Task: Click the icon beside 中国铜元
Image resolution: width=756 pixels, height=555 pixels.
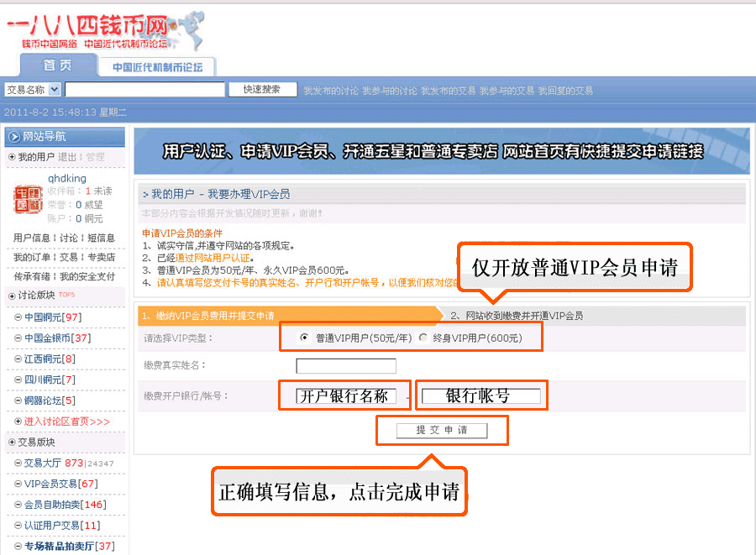Action: (x=18, y=317)
